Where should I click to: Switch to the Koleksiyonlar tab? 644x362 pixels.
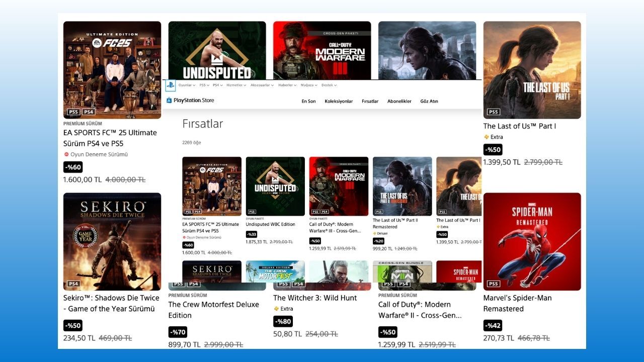[339, 101]
